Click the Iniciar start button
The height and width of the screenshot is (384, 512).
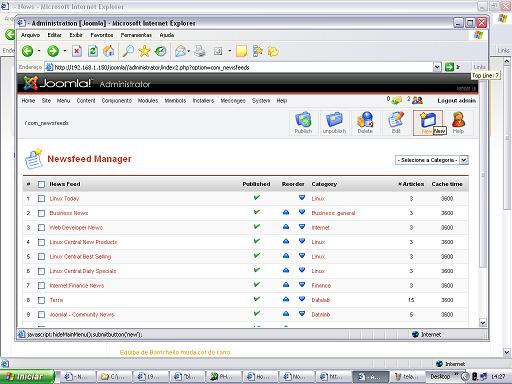pyautogui.click(x=27, y=377)
